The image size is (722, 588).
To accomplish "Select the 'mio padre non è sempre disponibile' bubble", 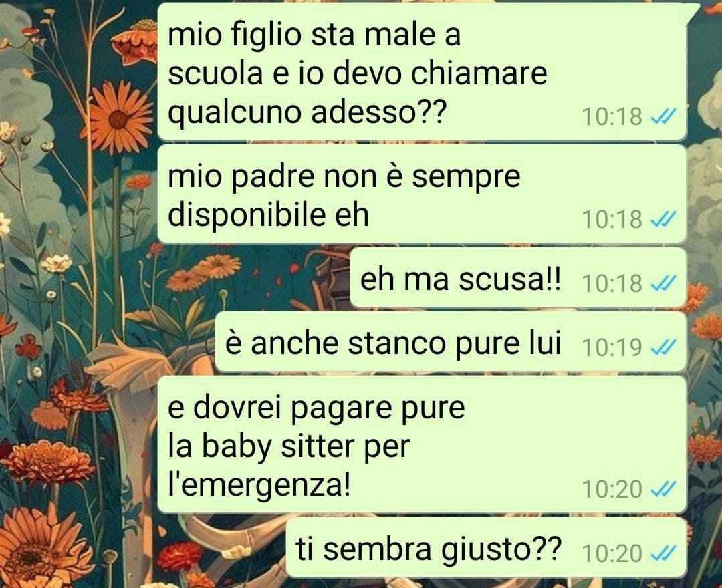I will click(x=422, y=194).
